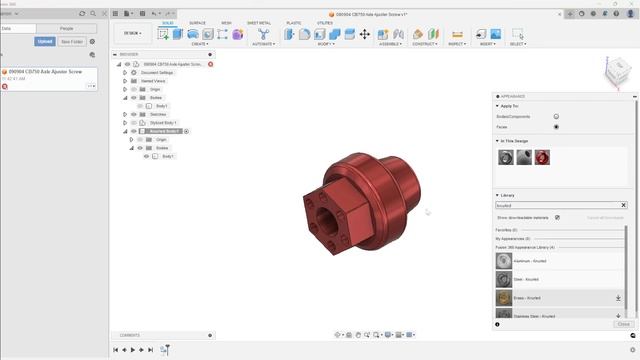This screenshot has height=360, width=640.
Task: Expand Document Settings node
Action: point(125,72)
